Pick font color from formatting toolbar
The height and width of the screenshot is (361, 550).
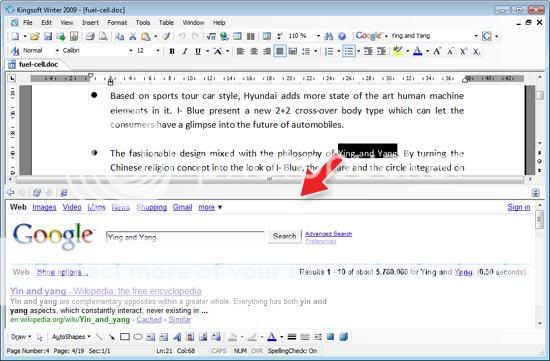tap(417, 51)
